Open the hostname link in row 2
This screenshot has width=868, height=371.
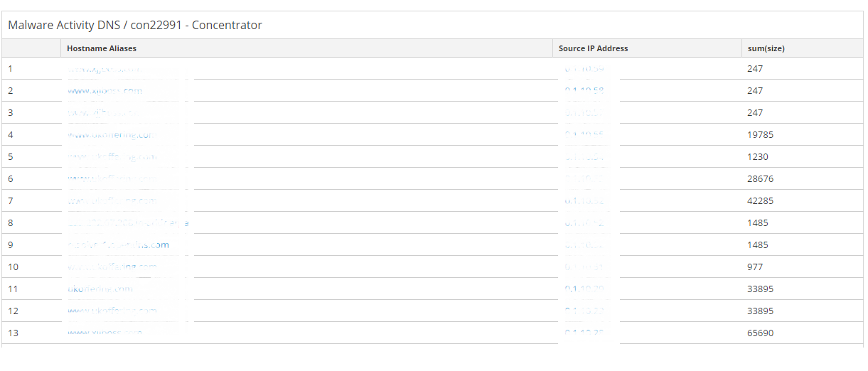coord(105,91)
